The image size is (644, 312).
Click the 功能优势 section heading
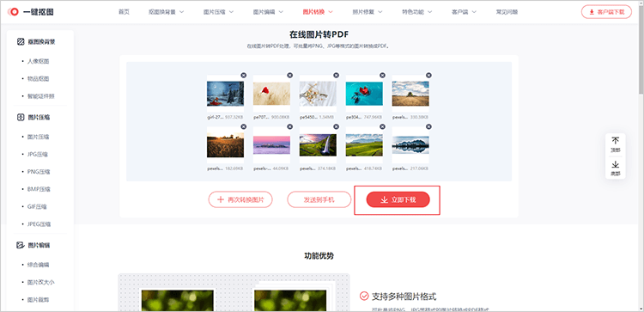pos(319,255)
